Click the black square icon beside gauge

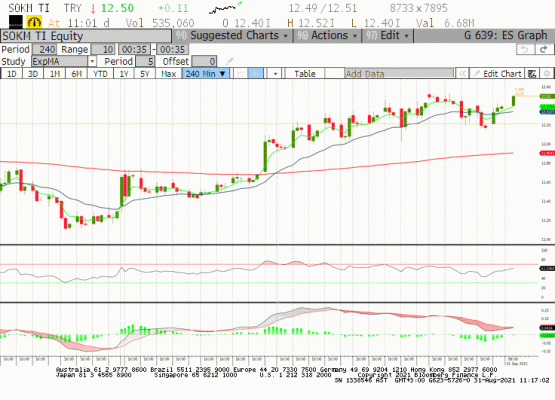tap(16, 22)
